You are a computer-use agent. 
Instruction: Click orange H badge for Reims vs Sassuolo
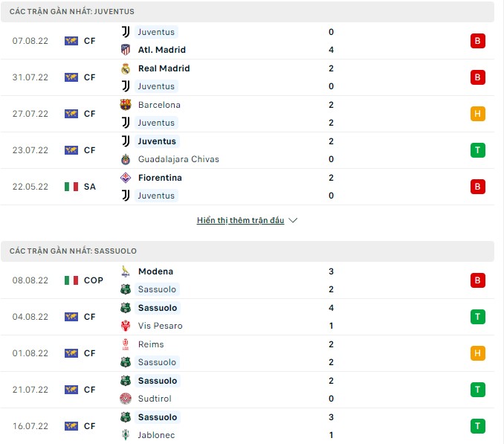pyautogui.click(x=478, y=353)
